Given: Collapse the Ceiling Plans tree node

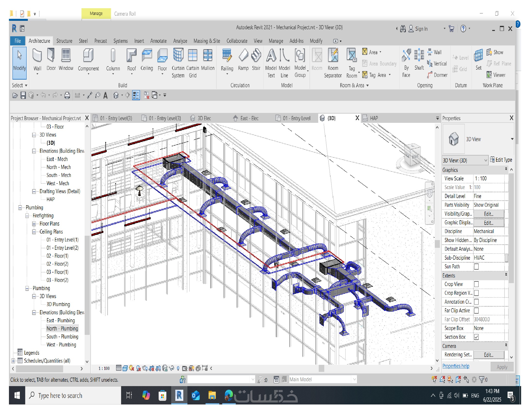Looking at the screenshot, I should tap(34, 232).
